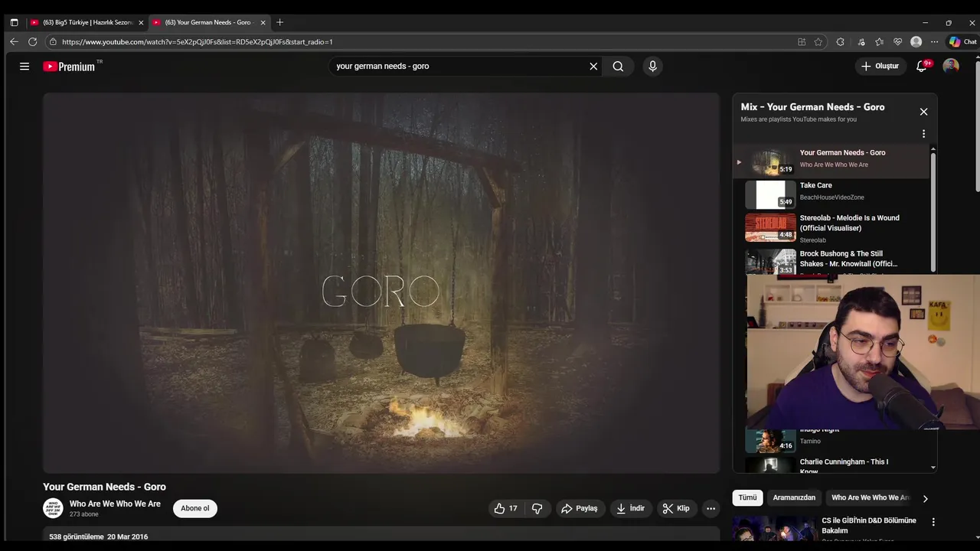
Task: Open the notifications bell
Action: (922, 67)
